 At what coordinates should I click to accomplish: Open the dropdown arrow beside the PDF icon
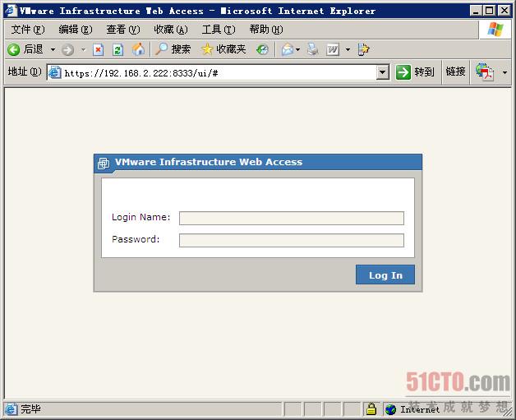(x=504, y=72)
